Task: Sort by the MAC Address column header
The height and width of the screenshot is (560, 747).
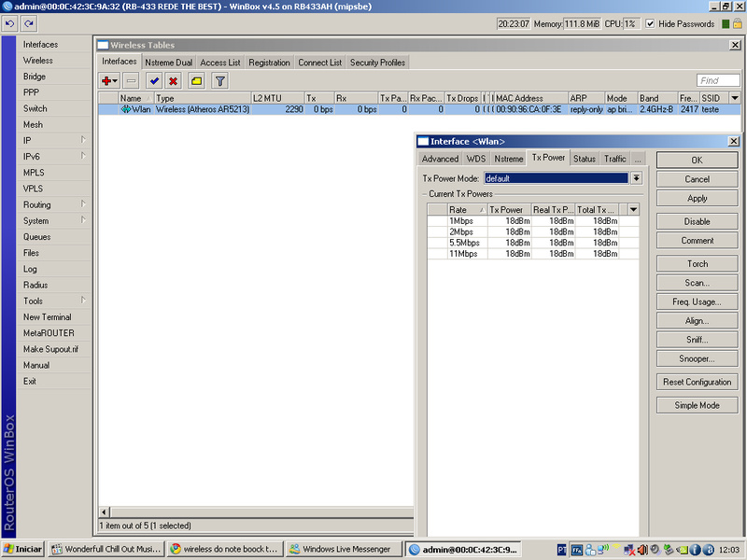Action: [x=530, y=98]
